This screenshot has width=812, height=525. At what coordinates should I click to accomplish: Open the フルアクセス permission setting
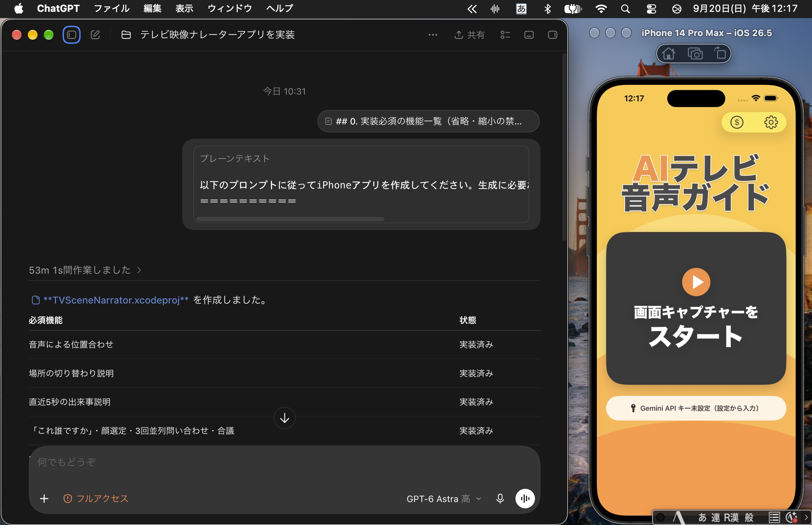96,499
